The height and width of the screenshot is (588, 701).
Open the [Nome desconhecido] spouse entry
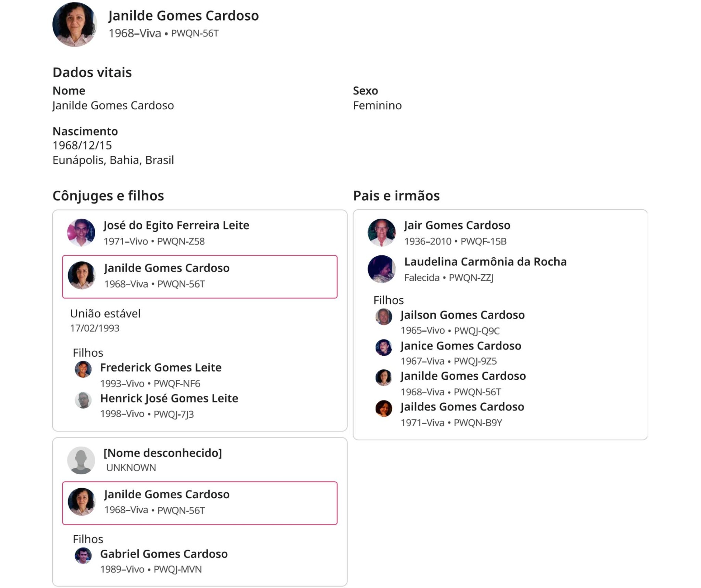162,453
